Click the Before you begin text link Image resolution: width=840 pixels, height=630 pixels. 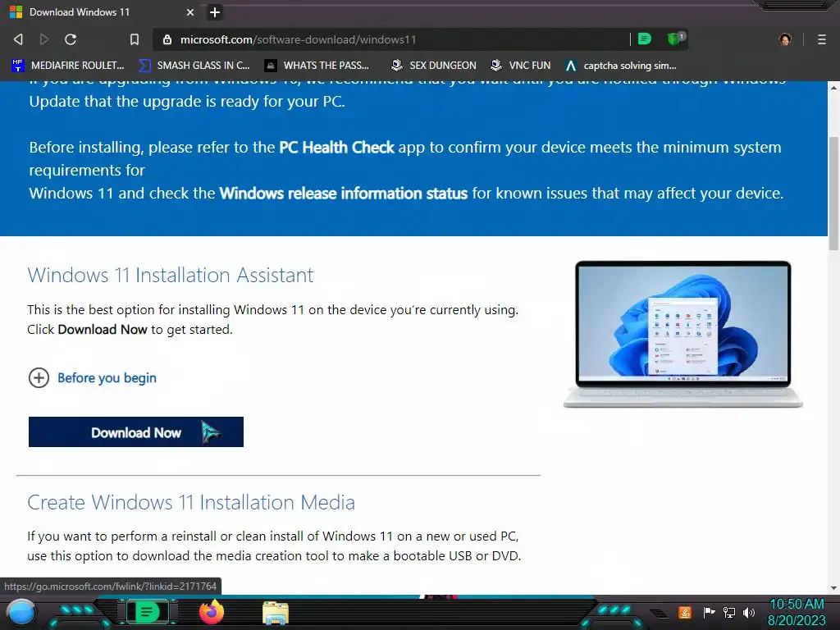coord(107,377)
